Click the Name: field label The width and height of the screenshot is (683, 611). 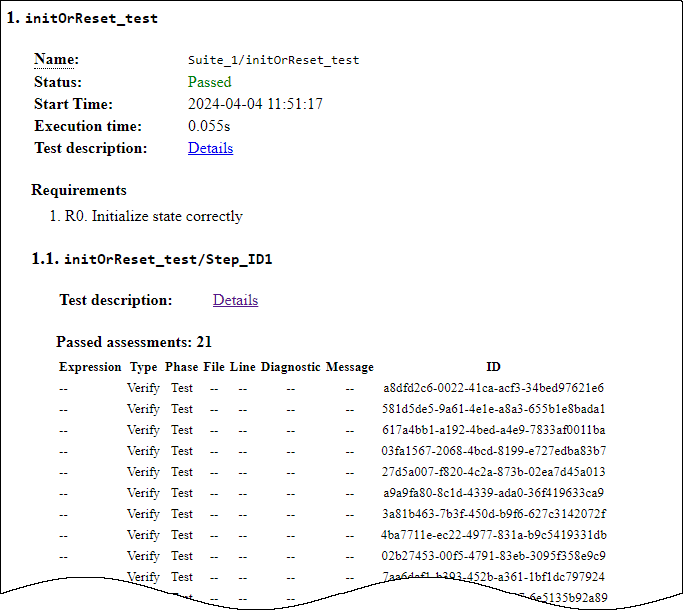[x=57, y=59]
